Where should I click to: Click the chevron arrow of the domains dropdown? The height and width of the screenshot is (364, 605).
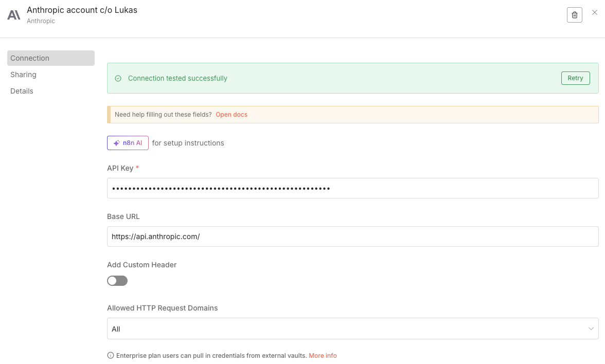(591, 329)
